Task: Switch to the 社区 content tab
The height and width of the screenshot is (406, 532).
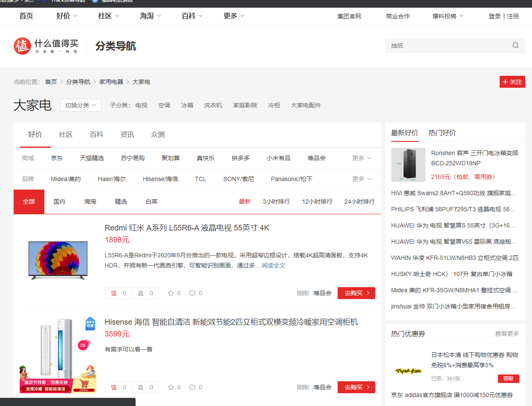Action: click(x=66, y=135)
